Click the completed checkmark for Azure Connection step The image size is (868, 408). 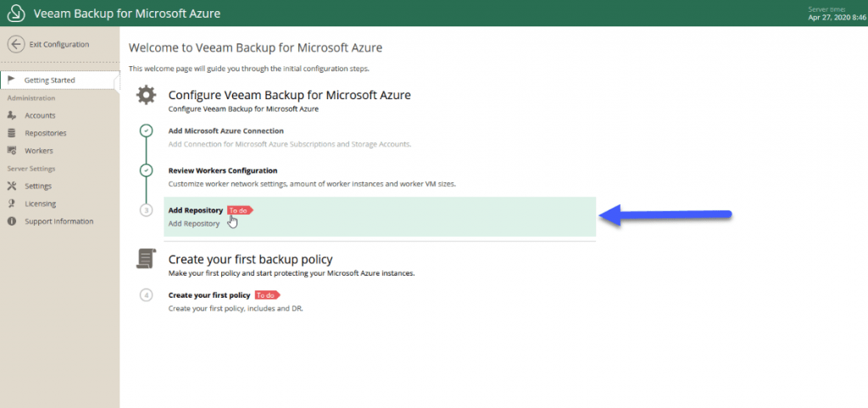pyautogui.click(x=146, y=131)
